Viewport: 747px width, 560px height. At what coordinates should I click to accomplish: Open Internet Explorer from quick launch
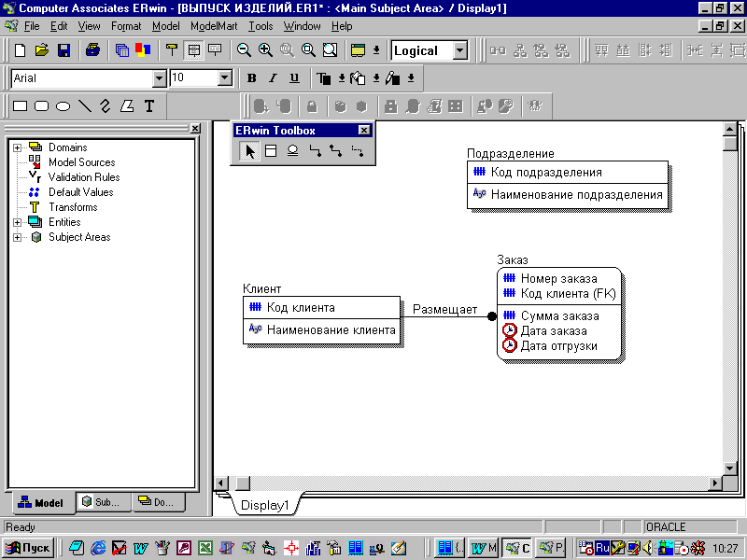pyautogui.click(x=98, y=548)
